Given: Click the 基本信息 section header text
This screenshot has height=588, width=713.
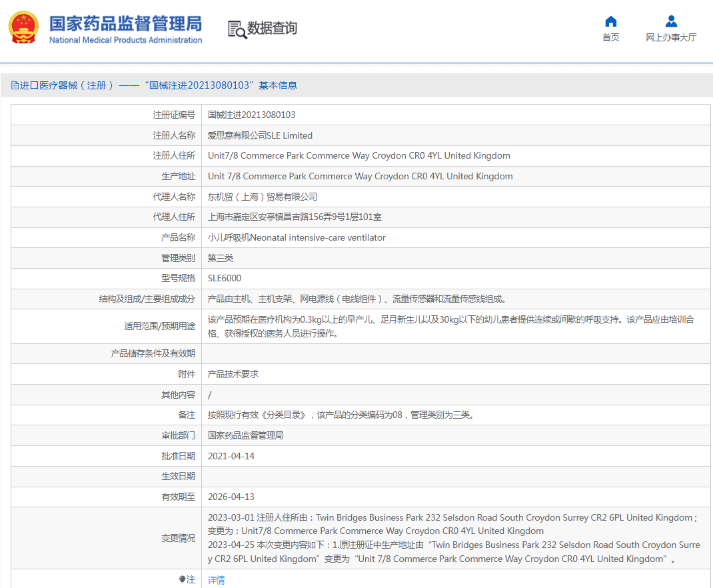Looking at the screenshot, I should pos(278,85).
